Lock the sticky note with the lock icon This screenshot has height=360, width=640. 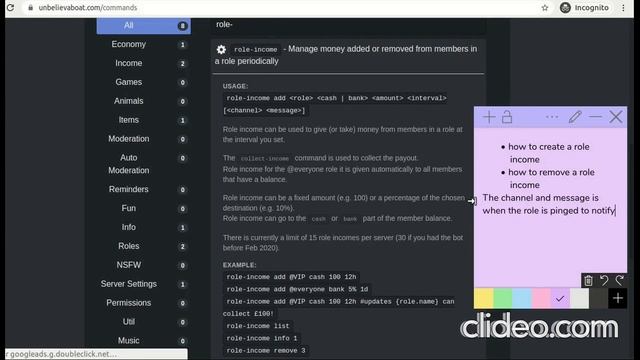(x=507, y=117)
